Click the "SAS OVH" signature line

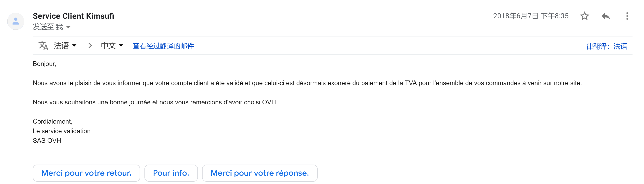(47, 141)
